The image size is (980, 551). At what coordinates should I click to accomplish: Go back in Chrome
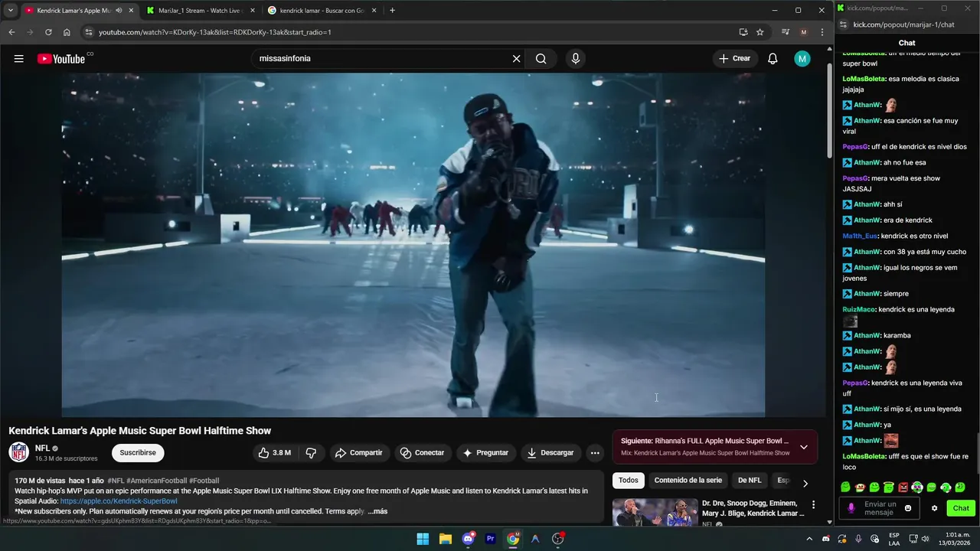click(x=11, y=32)
